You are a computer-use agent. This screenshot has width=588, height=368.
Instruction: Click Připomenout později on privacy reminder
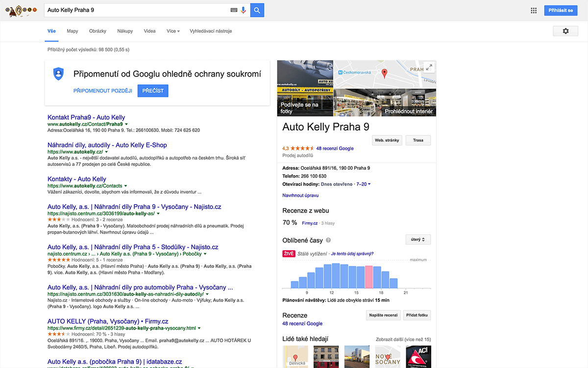(x=103, y=91)
